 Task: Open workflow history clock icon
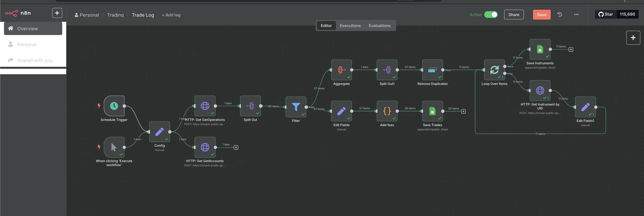coord(560,14)
